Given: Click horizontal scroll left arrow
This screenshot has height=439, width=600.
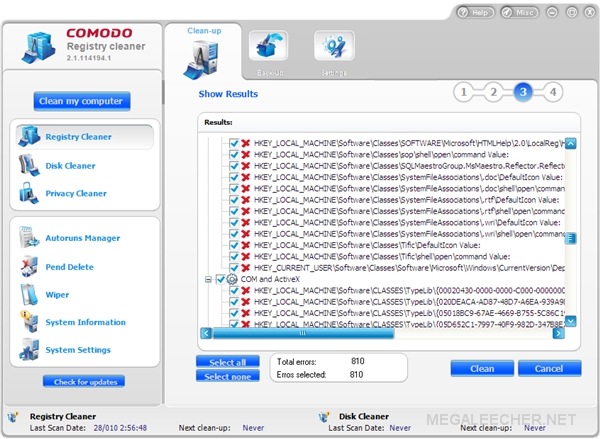Looking at the screenshot, I should pyautogui.click(x=206, y=333).
